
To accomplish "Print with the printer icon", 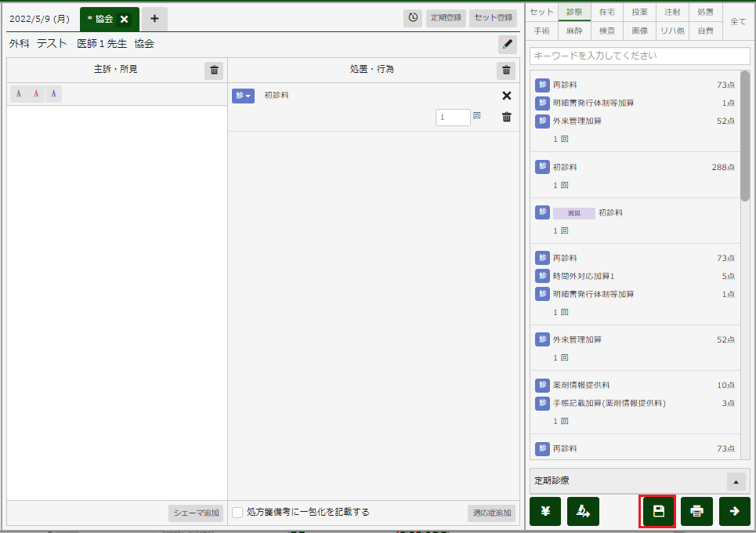I will [x=696, y=511].
